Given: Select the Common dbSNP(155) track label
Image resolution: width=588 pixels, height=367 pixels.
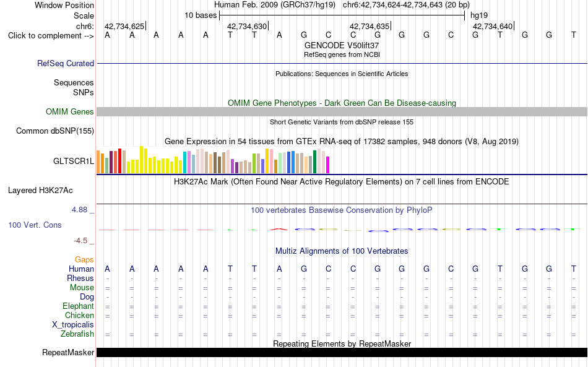Looking at the screenshot, I should 54,131.
